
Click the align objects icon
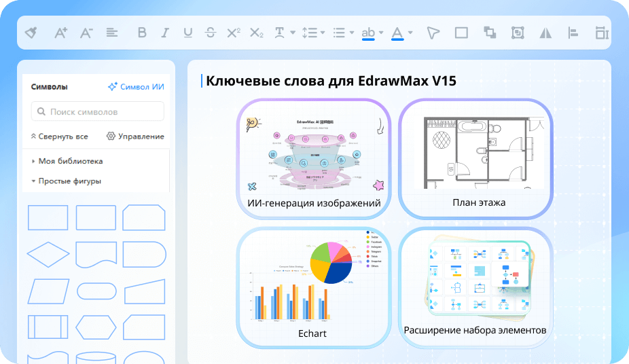coord(573,33)
